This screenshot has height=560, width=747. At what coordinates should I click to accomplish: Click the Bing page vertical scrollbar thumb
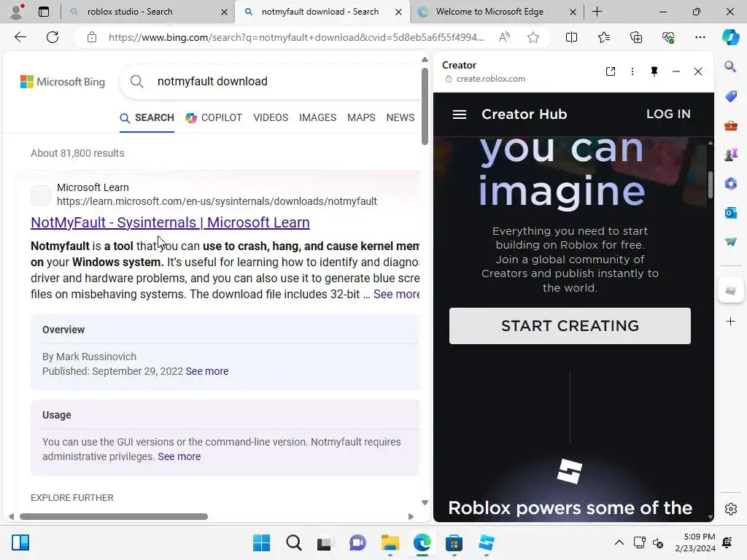425,106
